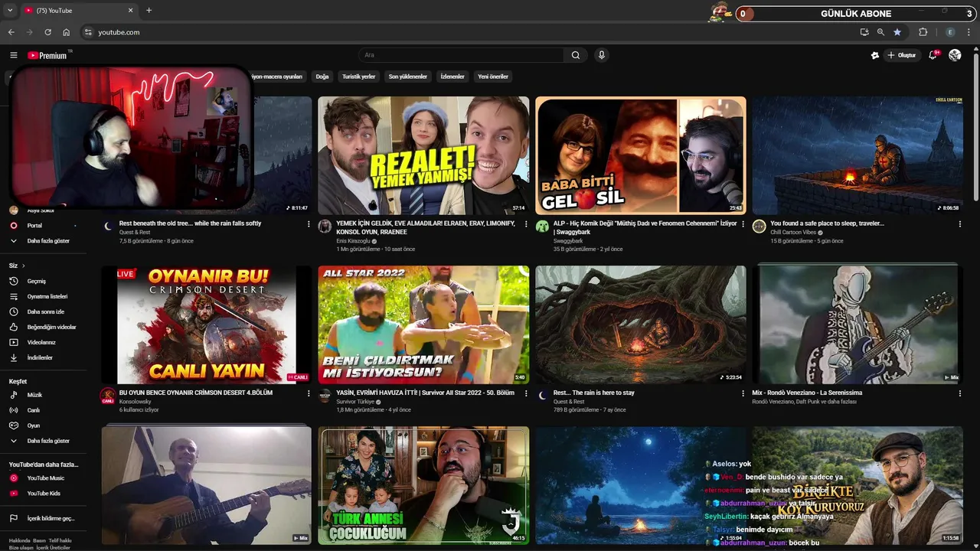Open Survivor Türkiye channel link
This screenshot has width=980, height=551.
coord(355,401)
